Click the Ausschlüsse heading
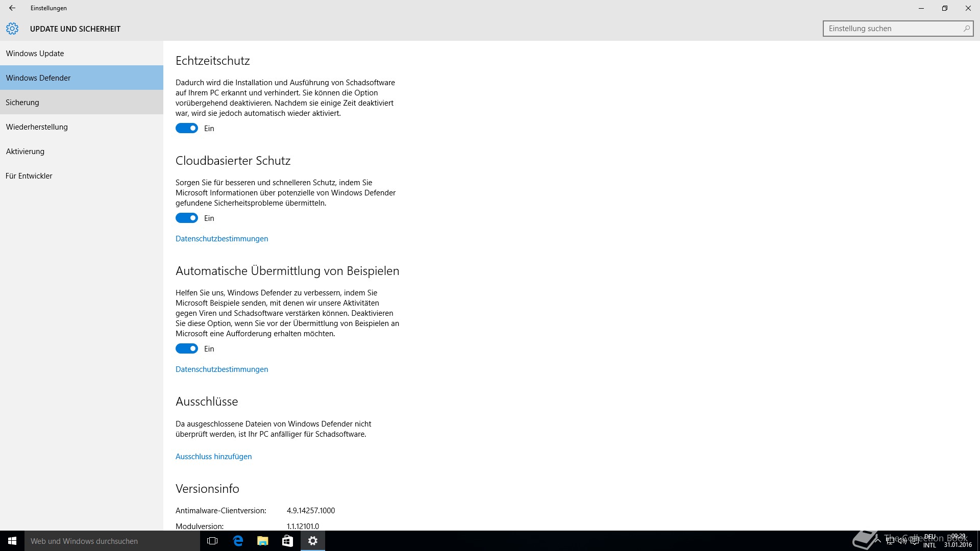Image resolution: width=980 pixels, height=551 pixels. click(207, 402)
